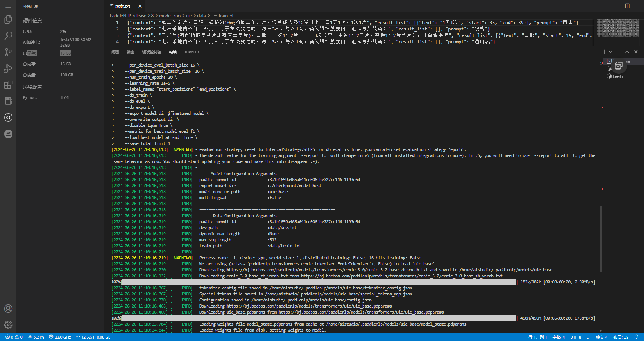Open the chart monitor activity icon
The width and height of the screenshot is (644, 341).
(8, 134)
